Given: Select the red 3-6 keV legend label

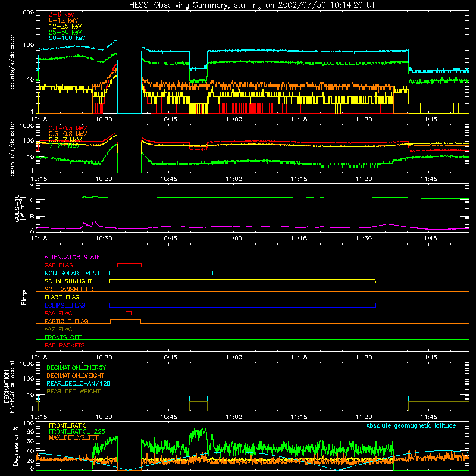Looking at the screenshot, I should [62, 14].
